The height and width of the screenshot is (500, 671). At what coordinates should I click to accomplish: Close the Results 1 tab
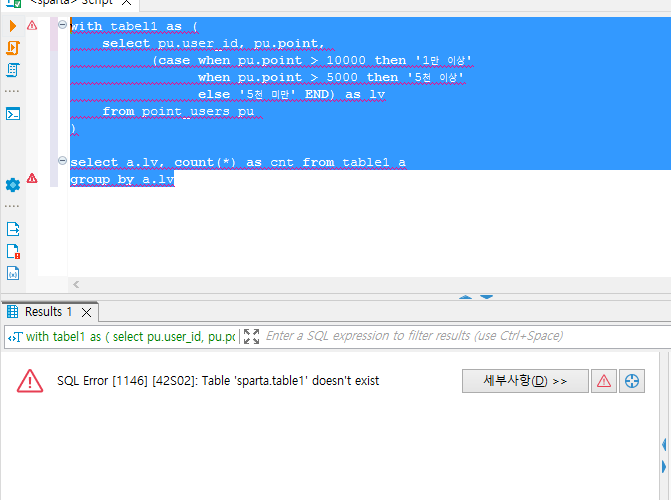(86, 312)
